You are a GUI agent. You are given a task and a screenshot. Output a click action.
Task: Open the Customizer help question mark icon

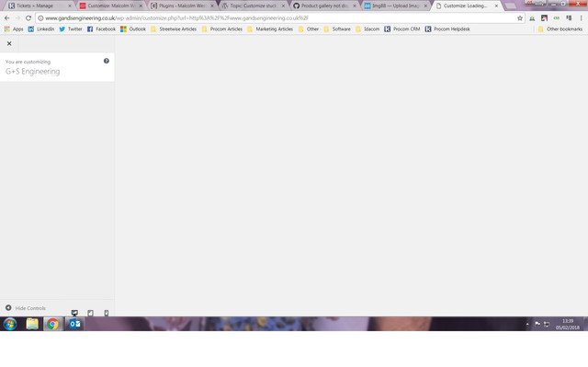tap(107, 61)
